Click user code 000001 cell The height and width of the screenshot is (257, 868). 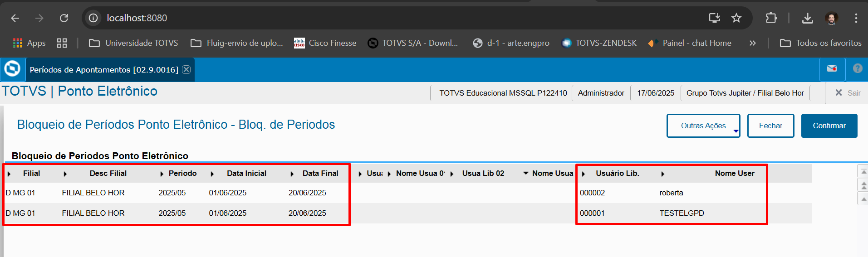pos(592,213)
